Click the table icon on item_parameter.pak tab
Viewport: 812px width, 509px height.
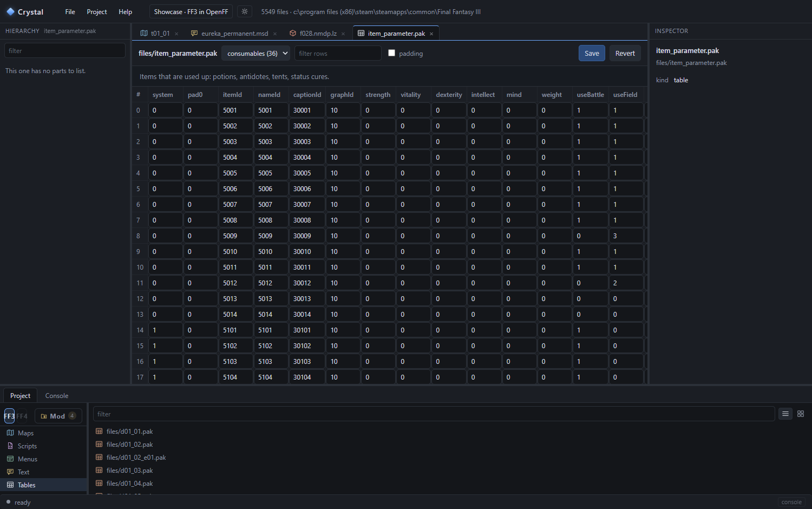pos(361,34)
